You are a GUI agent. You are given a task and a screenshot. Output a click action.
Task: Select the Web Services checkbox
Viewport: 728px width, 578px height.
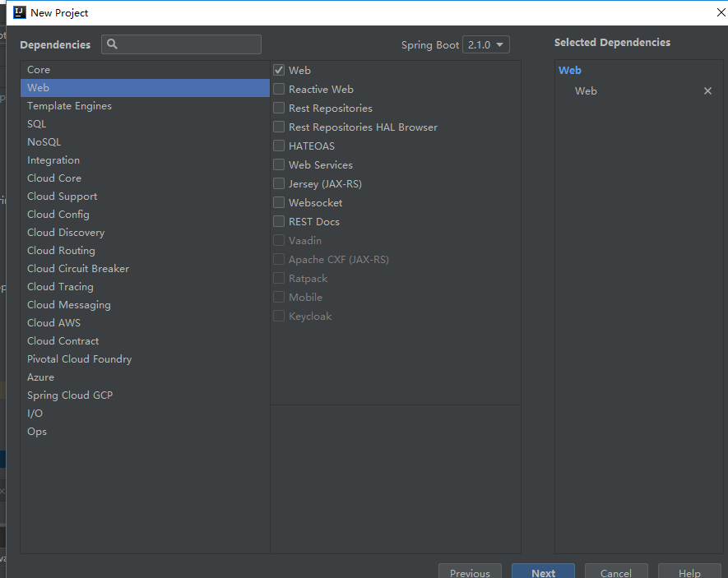[x=279, y=164]
